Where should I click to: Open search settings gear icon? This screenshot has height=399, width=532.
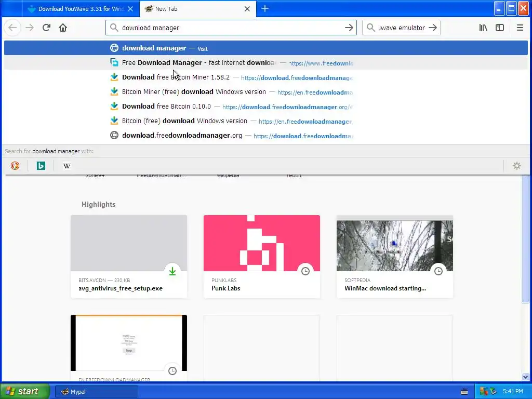[x=517, y=166]
